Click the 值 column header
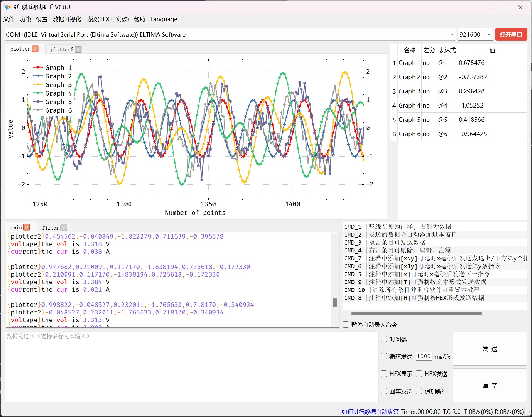Viewport: 532px width, 417px height. coord(492,50)
